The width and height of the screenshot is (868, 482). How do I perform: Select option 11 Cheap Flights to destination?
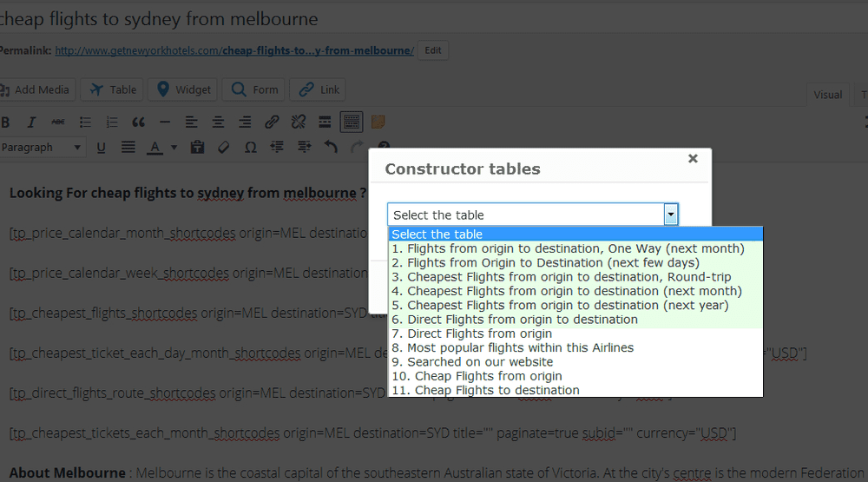575,390
